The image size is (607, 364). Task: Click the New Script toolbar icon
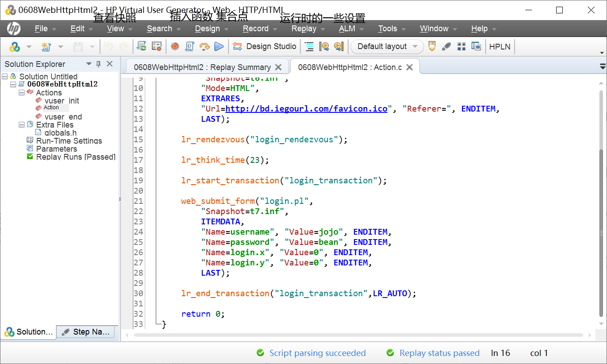(x=46, y=46)
